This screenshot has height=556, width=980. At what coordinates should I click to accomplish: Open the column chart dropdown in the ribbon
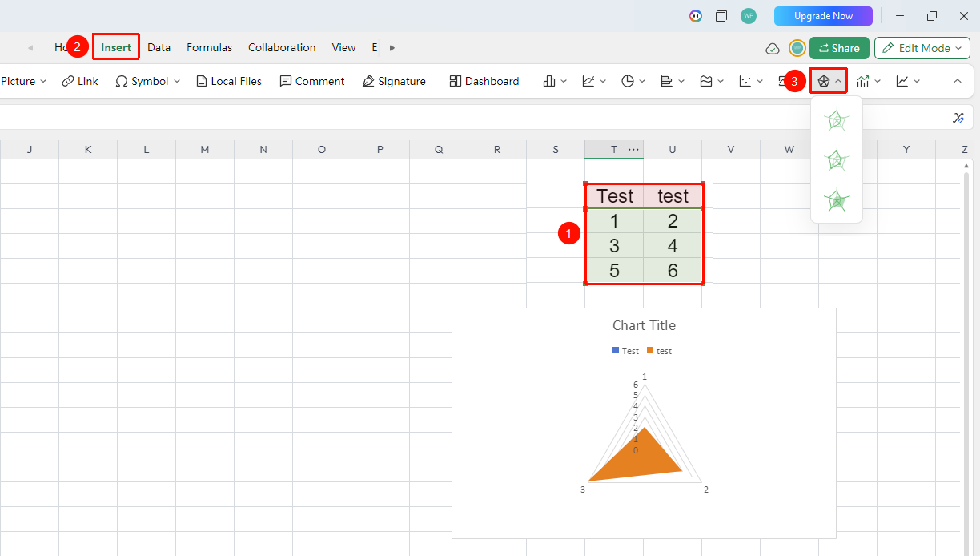tap(554, 81)
